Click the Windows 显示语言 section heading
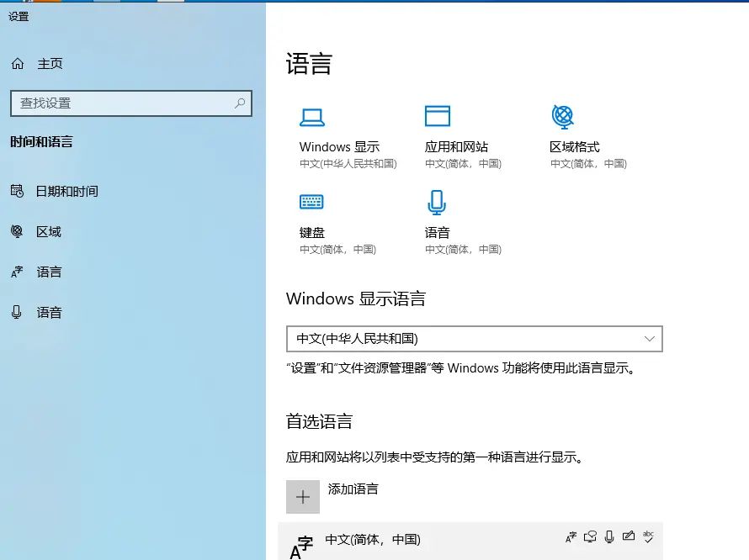Screen dimensions: 749x560 click(x=356, y=298)
